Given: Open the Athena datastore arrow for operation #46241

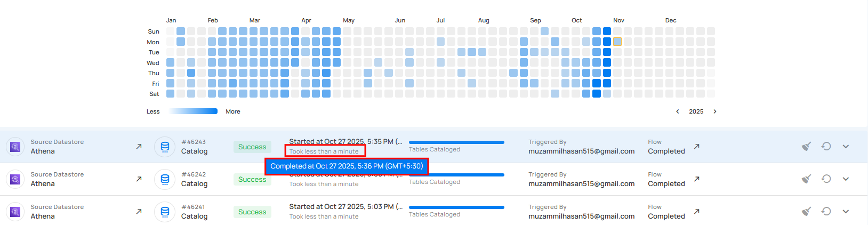Looking at the screenshot, I should click(139, 212).
